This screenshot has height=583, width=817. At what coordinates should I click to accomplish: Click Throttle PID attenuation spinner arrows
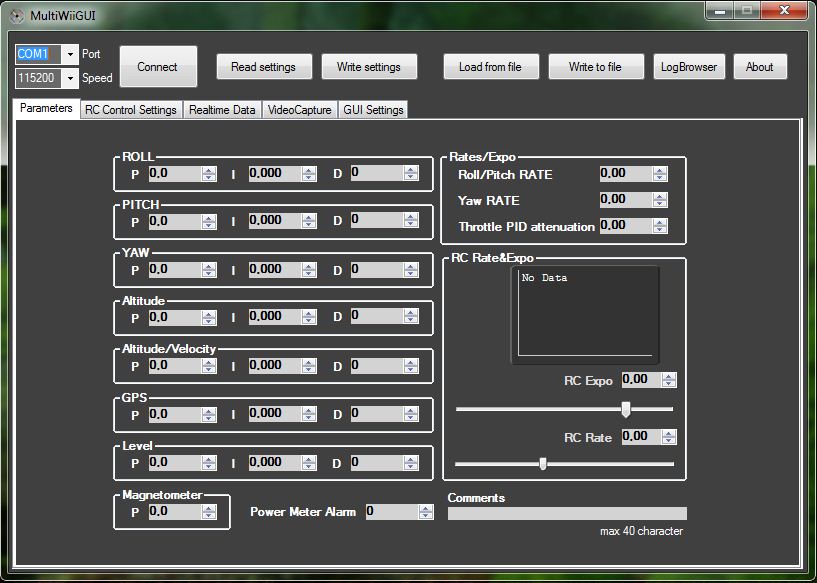[x=660, y=226]
